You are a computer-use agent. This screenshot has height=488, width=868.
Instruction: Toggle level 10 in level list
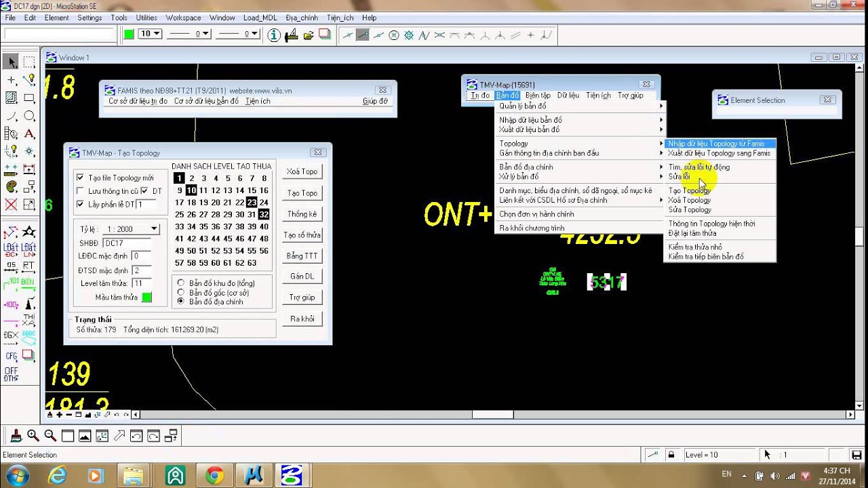coord(191,190)
